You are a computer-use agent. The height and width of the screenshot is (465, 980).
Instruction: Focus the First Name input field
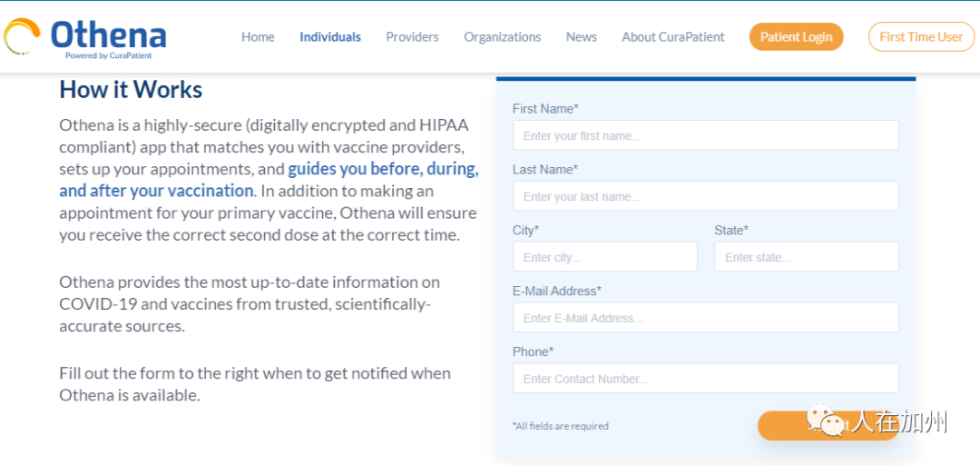coord(706,135)
